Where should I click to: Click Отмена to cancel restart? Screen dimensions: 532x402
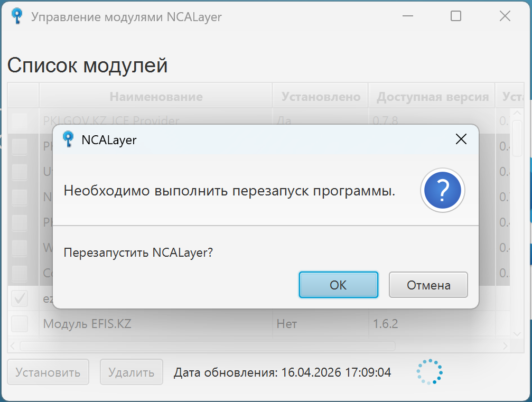428,285
